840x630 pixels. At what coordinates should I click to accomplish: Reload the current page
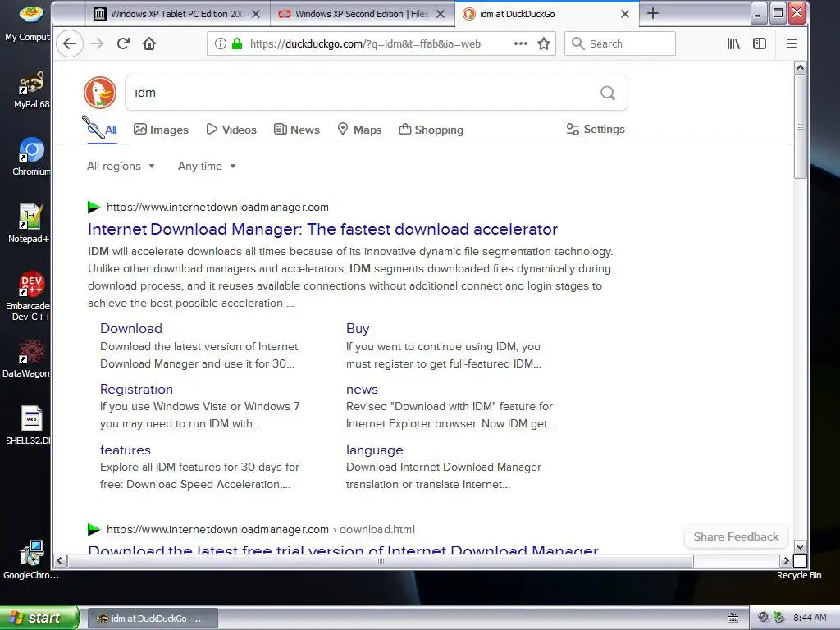coord(123,44)
